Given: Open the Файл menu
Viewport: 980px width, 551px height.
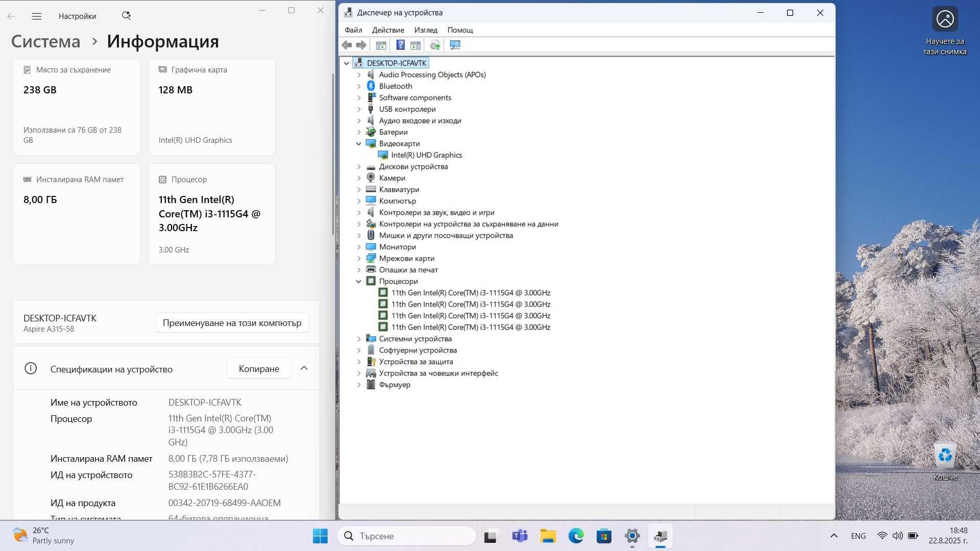Looking at the screenshot, I should pyautogui.click(x=353, y=30).
